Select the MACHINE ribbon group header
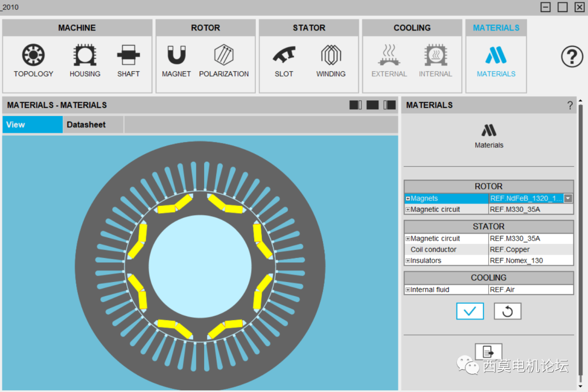Image resolution: width=588 pixels, height=392 pixels. 77,28
